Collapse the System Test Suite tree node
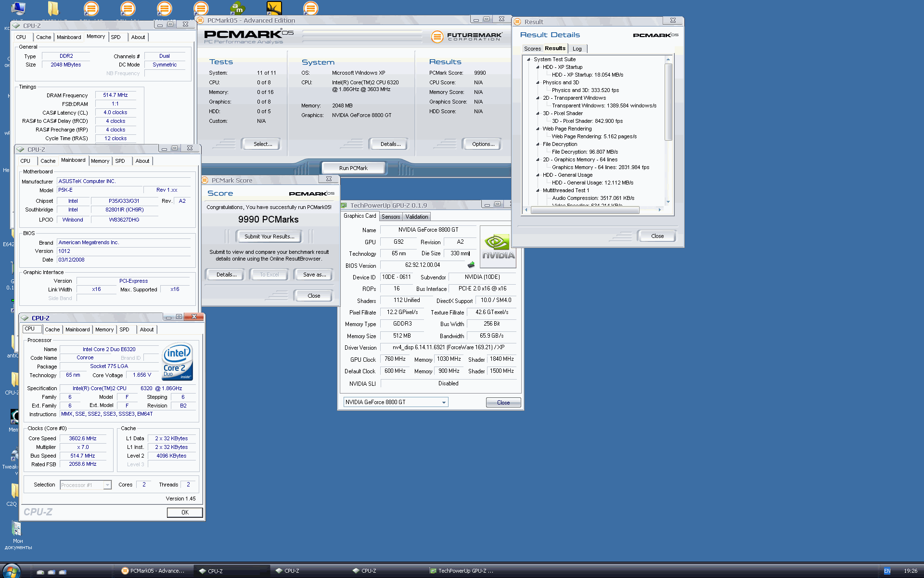 (x=528, y=60)
